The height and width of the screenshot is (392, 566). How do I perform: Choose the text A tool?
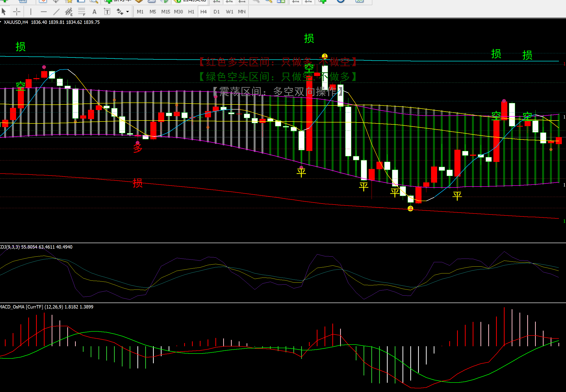tap(94, 11)
